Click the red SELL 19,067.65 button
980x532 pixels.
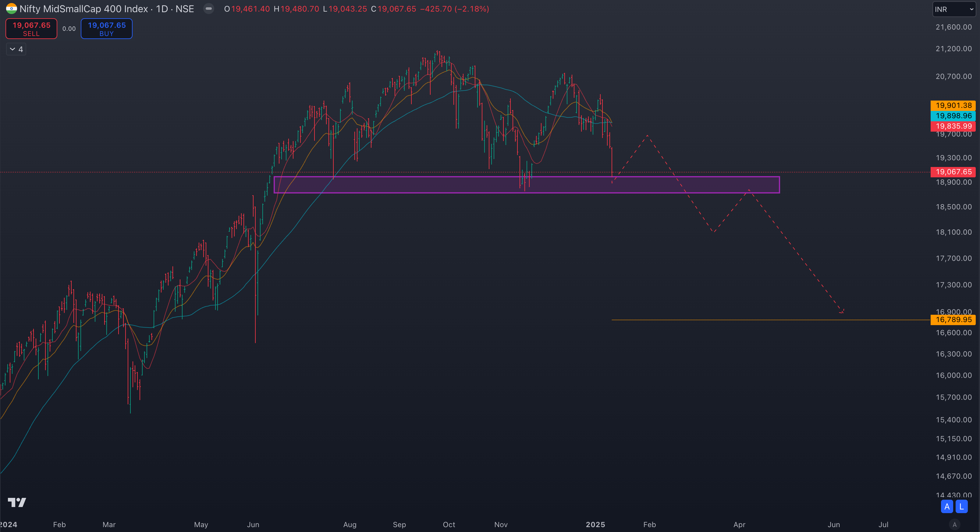[x=31, y=29]
